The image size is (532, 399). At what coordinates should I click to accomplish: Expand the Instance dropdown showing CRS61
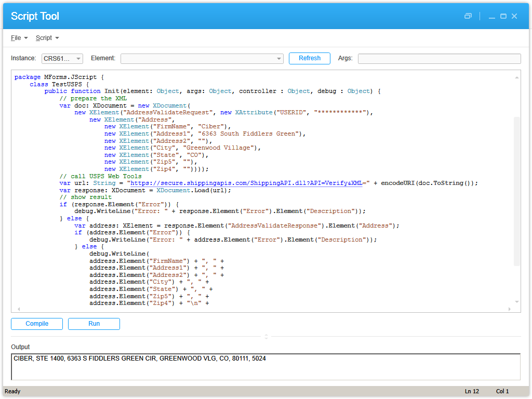[62, 59]
